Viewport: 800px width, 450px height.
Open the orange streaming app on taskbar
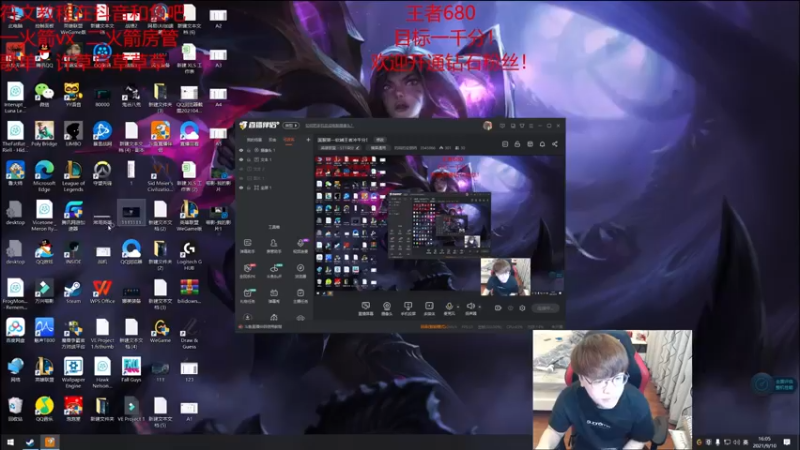[49, 442]
